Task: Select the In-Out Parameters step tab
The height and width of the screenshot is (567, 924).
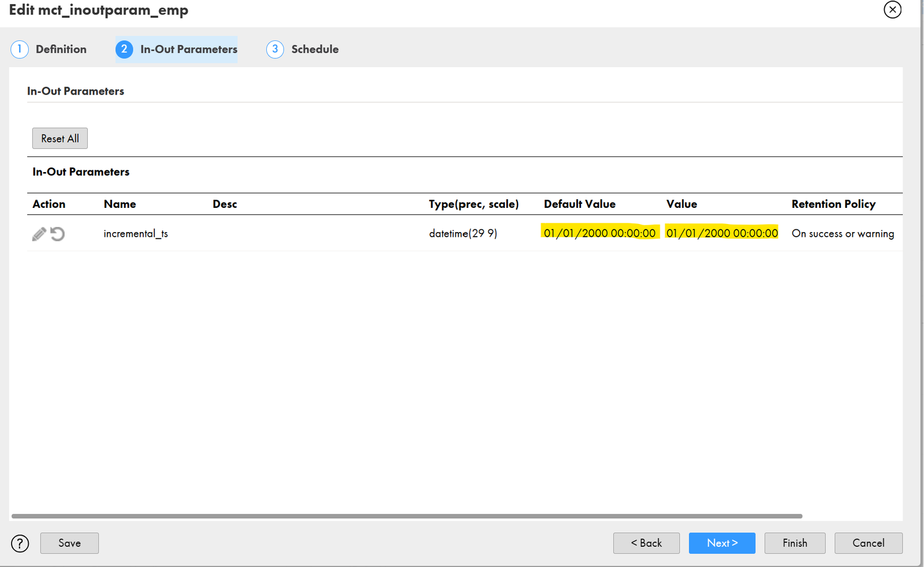Action: pos(177,49)
